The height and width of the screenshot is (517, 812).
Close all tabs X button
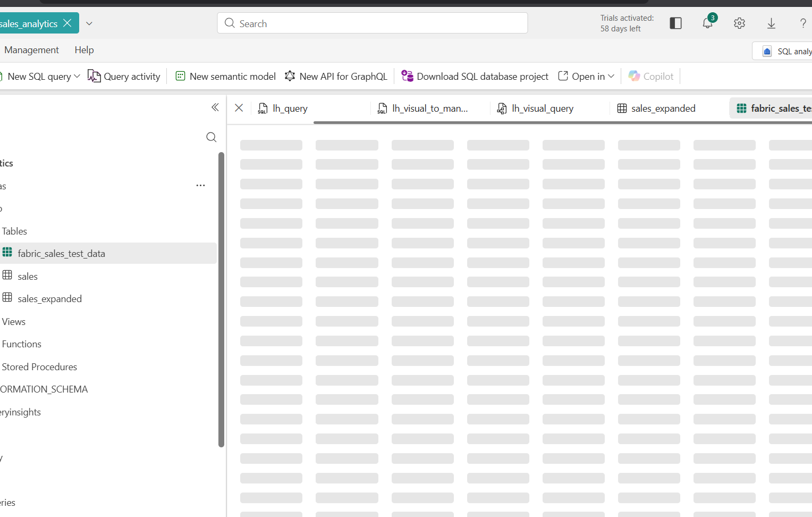(x=239, y=108)
